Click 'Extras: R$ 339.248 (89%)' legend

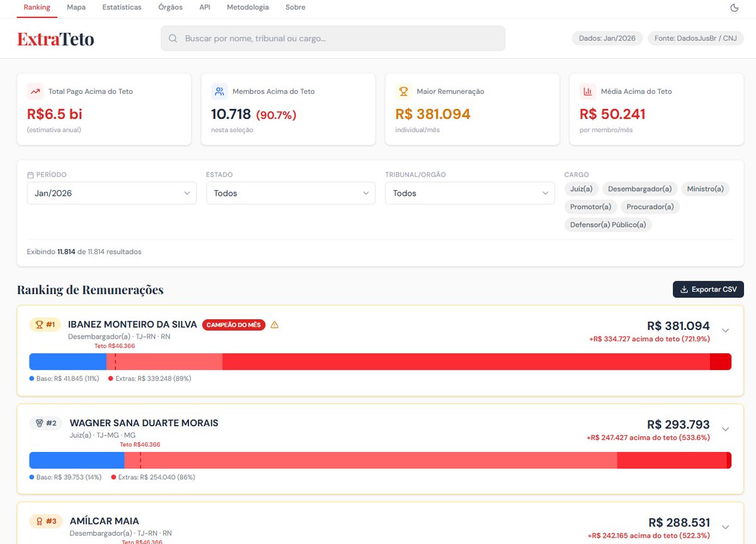(150, 378)
